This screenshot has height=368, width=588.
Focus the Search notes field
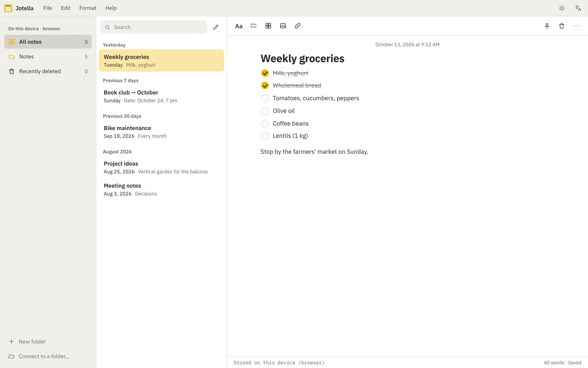tap(154, 27)
